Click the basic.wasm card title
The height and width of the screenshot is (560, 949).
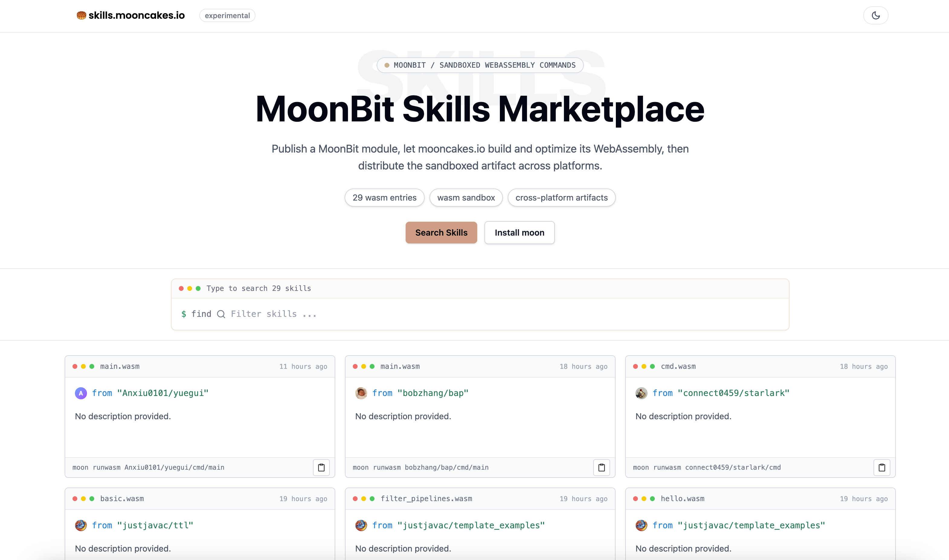(x=122, y=498)
